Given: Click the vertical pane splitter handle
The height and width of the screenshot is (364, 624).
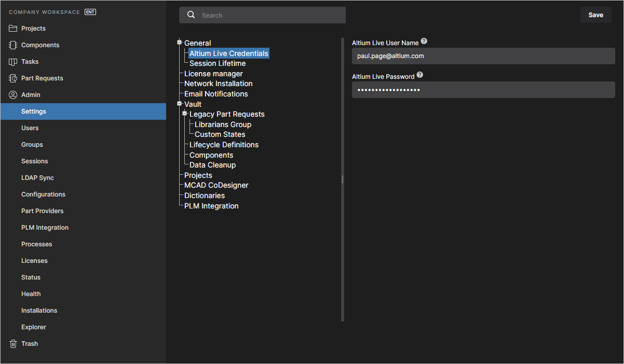Looking at the screenshot, I should [343, 179].
